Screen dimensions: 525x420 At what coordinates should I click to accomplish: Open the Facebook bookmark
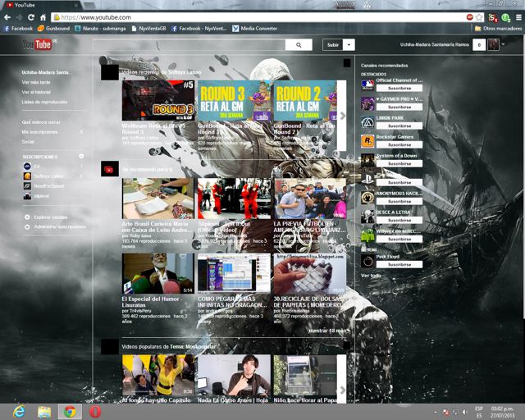[18, 29]
